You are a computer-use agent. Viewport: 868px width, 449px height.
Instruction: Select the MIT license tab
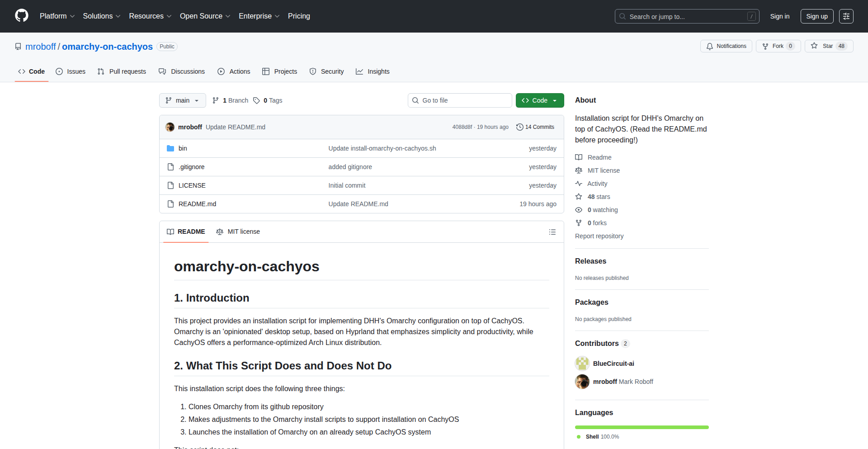[x=238, y=232]
